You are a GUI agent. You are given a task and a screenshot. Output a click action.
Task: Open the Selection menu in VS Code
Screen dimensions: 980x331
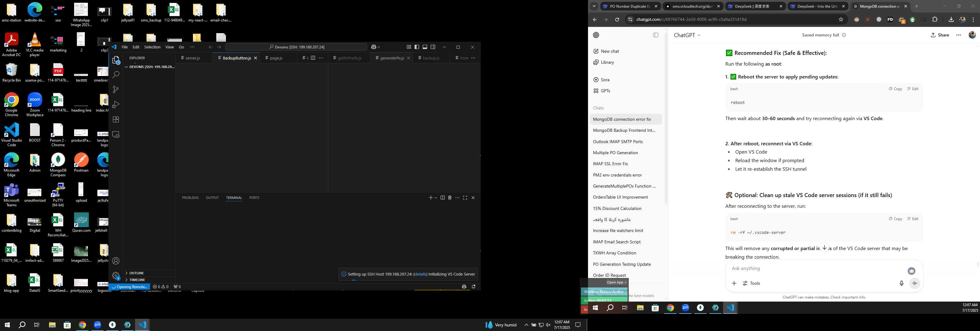pos(152,47)
